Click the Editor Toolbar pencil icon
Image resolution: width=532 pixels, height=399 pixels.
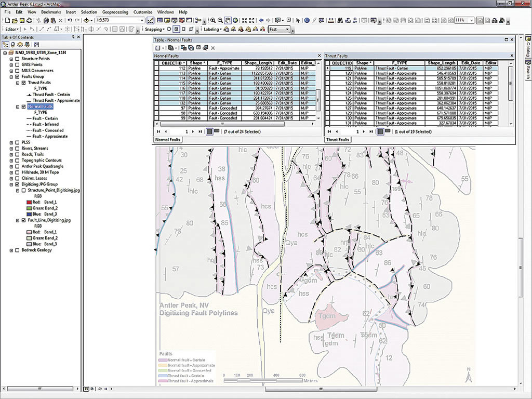point(150,20)
